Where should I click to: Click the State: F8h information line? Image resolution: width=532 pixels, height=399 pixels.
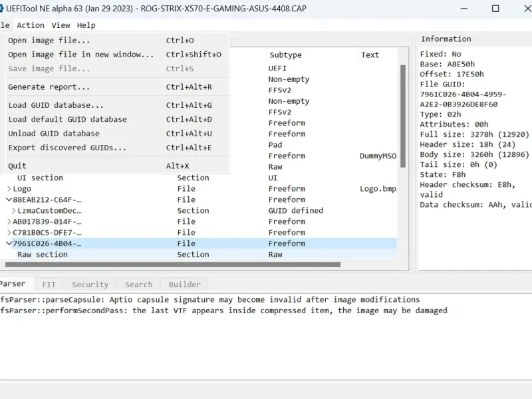coord(442,174)
